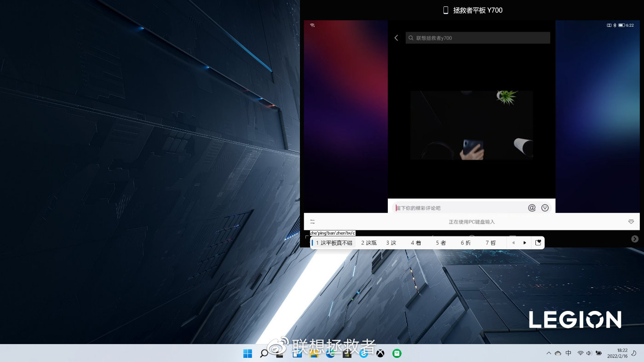Open Microsoft Edge from taskbar
Viewport: 644px width, 362px height.
click(330, 353)
